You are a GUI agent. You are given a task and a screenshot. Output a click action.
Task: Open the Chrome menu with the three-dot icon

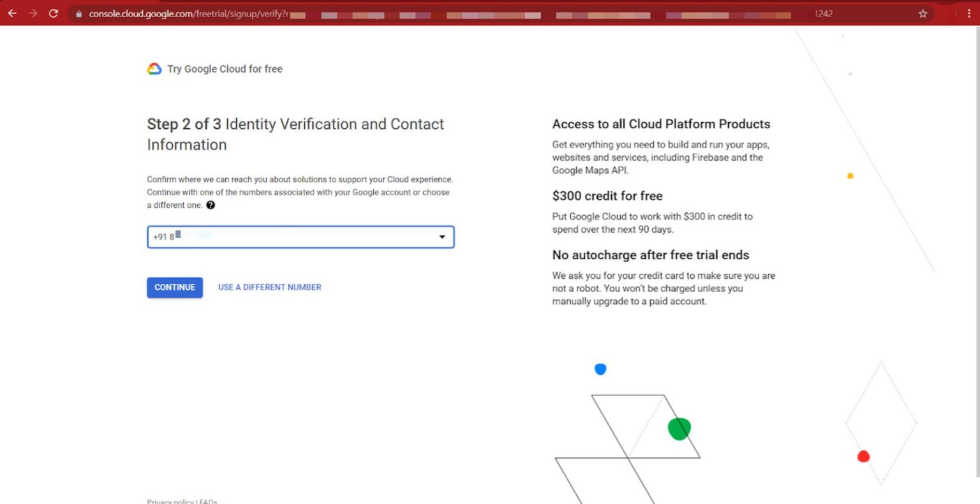click(x=970, y=13)
